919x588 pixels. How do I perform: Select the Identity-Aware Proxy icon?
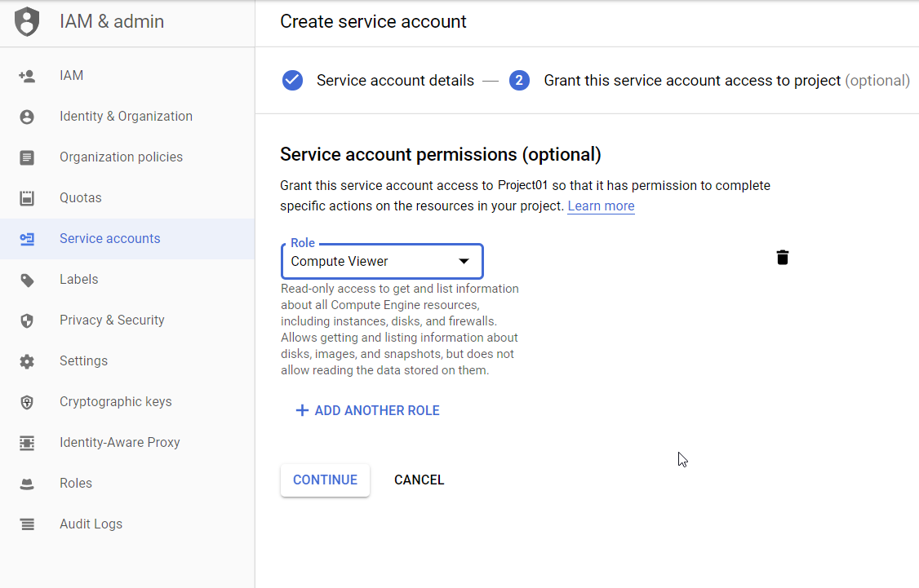tap(27, 442)
